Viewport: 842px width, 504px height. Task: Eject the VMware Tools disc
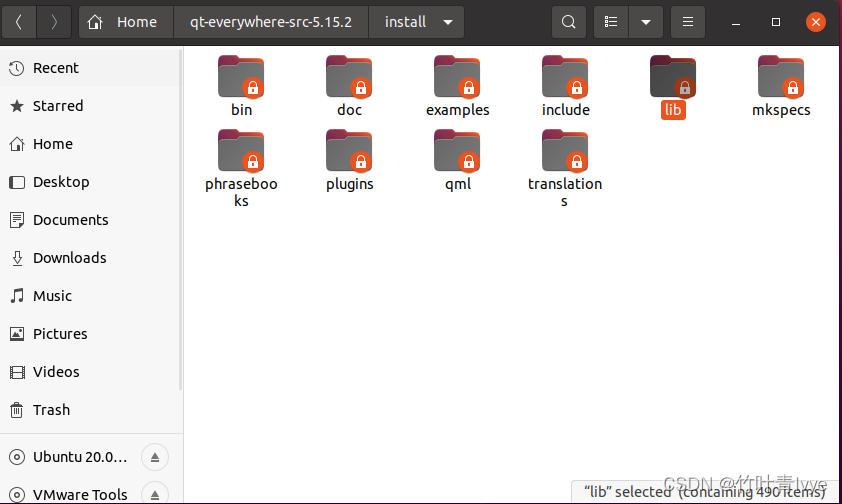[155, 494]
